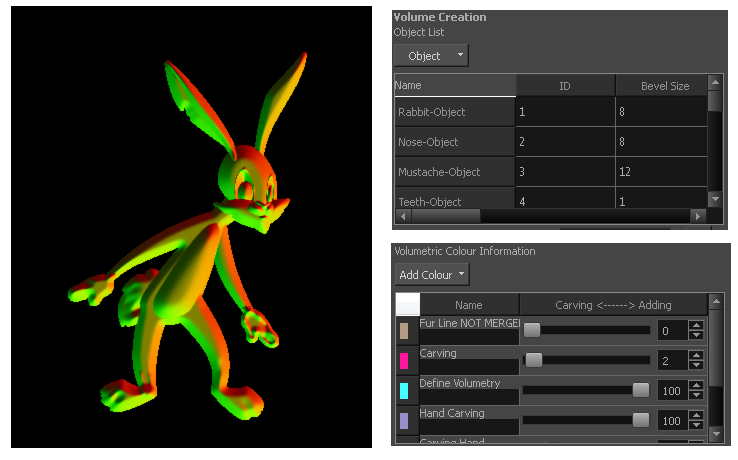This screenshot has width=738, height=460.
Task: Click the Carving <-----> Adding column header
Action: pyautogui.click(x=613, y=305)
